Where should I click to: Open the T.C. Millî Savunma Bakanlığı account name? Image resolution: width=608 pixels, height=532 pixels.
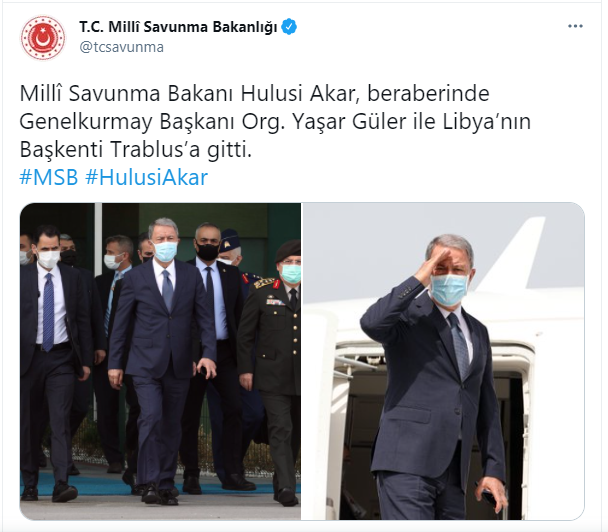[178, 27]
